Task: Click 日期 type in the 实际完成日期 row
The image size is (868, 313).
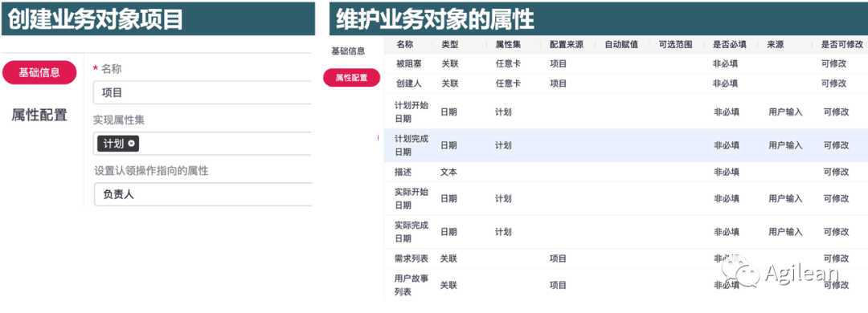Action: 449,232
